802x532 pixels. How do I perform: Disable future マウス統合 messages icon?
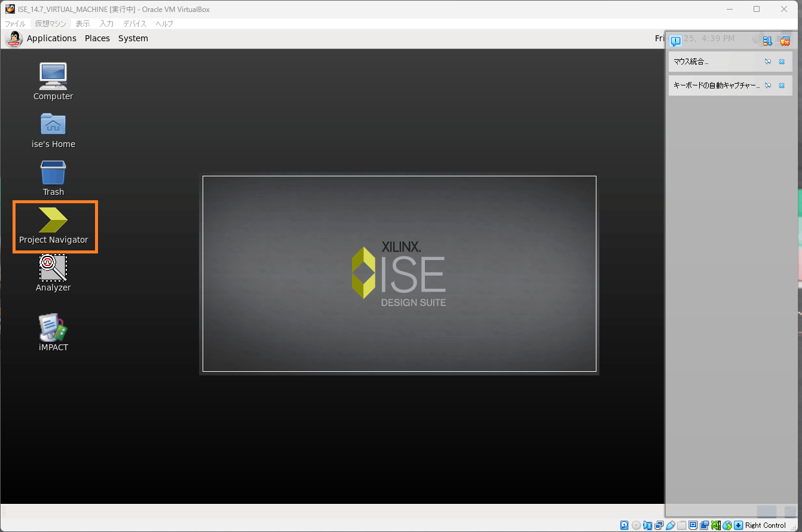point(768,62)
